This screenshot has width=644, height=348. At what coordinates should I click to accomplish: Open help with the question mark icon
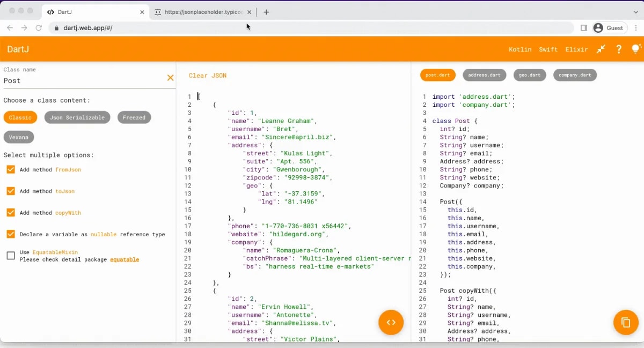618,49
